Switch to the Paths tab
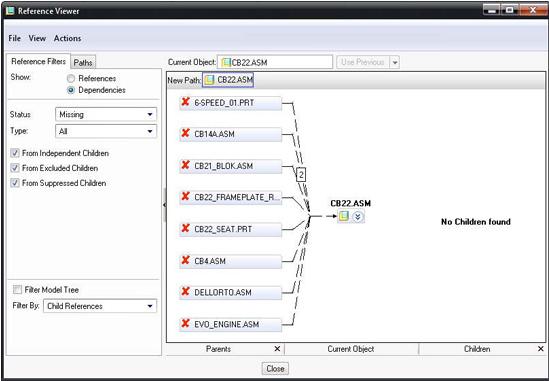 pos(83,63)
